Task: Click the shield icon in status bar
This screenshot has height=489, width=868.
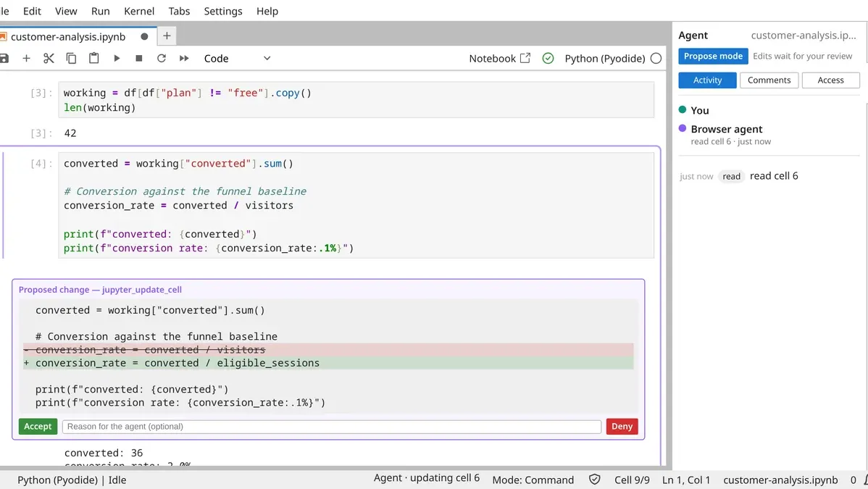Action: (595, 480)
